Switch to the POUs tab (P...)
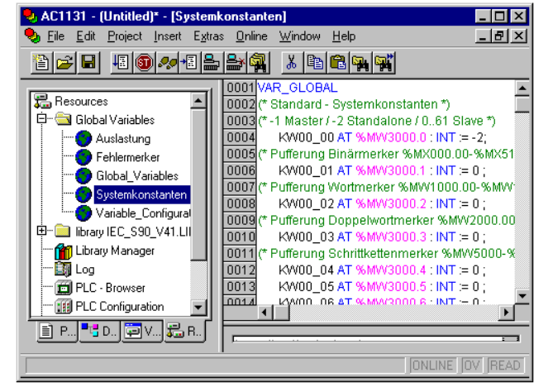This screenshot has height=392, width=553. click(58, 332)
